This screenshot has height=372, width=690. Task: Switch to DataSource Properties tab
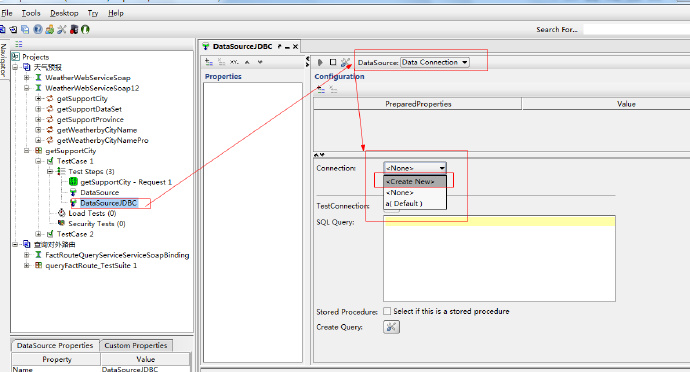55,346
